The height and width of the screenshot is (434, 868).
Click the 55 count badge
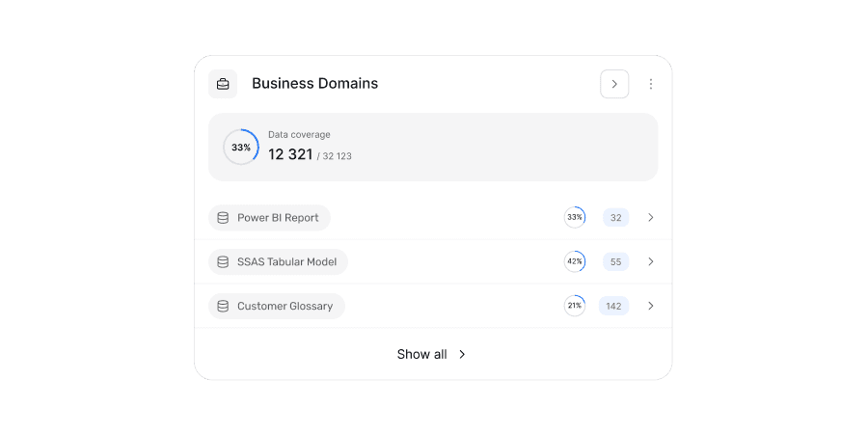pos(615,262)
